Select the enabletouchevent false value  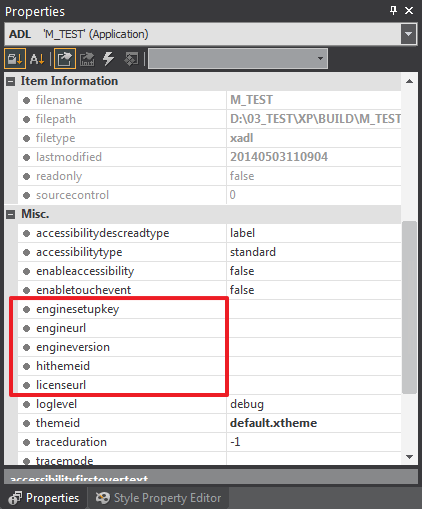(x=314, y=290)
